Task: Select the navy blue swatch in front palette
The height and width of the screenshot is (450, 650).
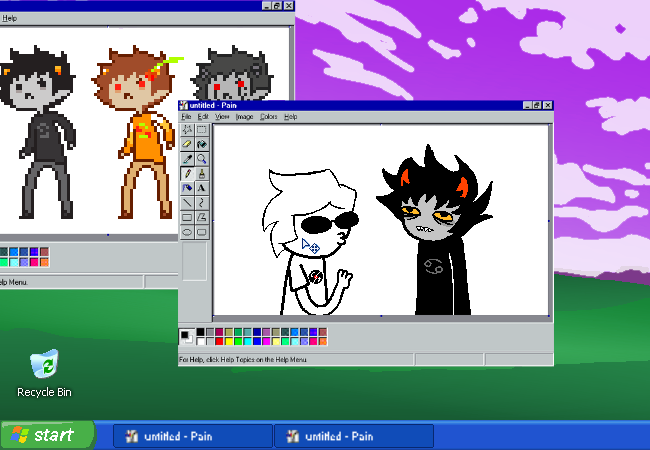Action: [257, 332]
